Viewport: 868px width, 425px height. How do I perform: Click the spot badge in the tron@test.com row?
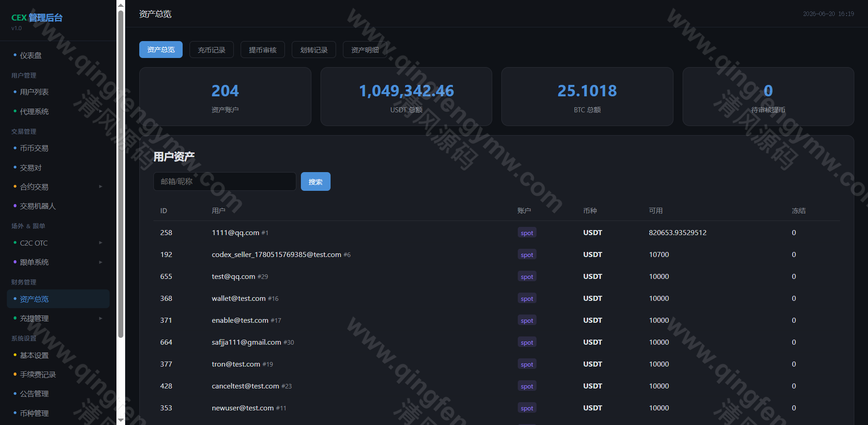tap(527, 364)
